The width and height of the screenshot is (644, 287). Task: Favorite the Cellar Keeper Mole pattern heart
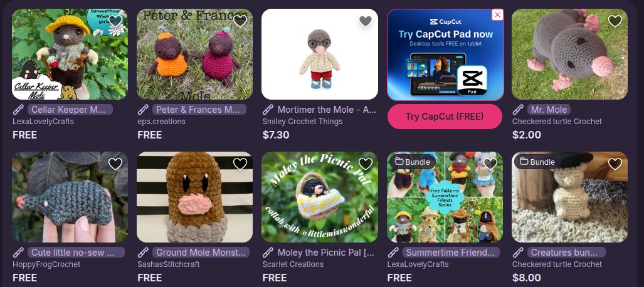(x=115, y=21)
